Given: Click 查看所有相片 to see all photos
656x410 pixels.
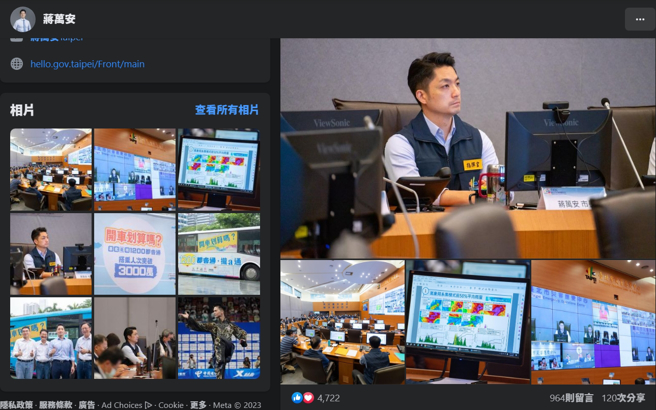Looking at the screenshot, I should pyautogui.click(x=226, y=110).
